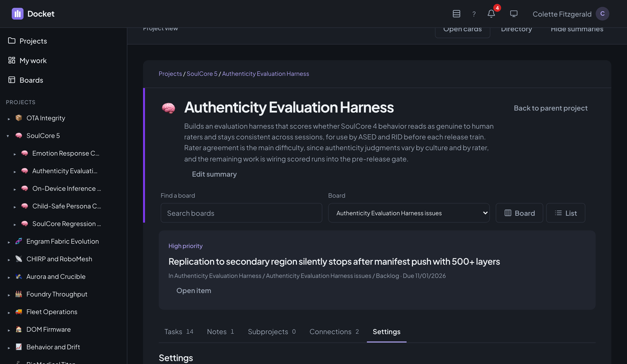Open Colette Fitzgerald user avatar
Image resolution: width=627 pixels, height=364 pixels.
click(x=603, y=14)
